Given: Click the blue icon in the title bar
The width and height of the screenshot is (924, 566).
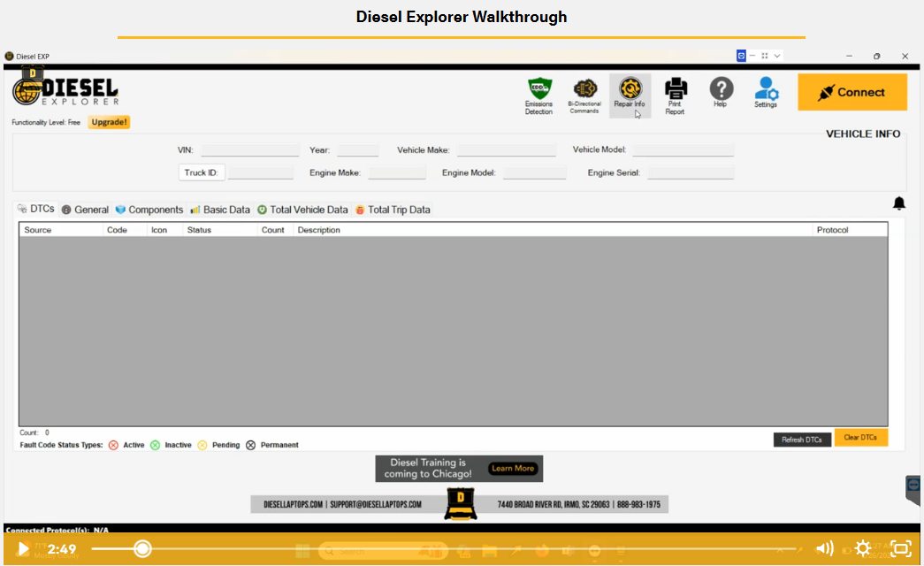Looking at the screenshot, I should click(x=741, y=56).
